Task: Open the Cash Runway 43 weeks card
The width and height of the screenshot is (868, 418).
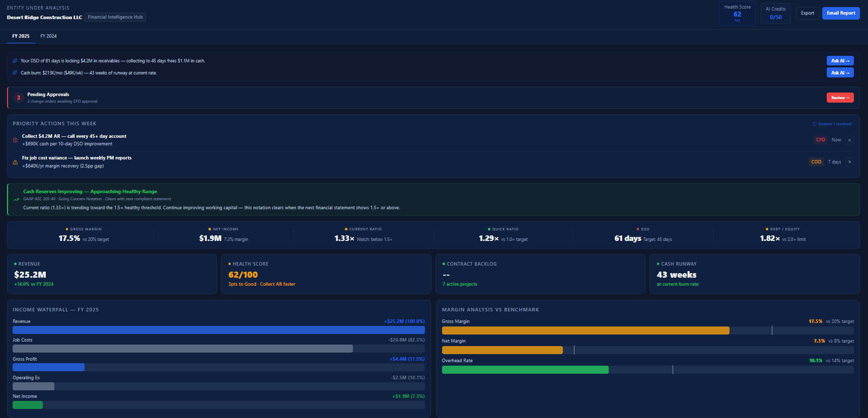Action: pos(755,274)
